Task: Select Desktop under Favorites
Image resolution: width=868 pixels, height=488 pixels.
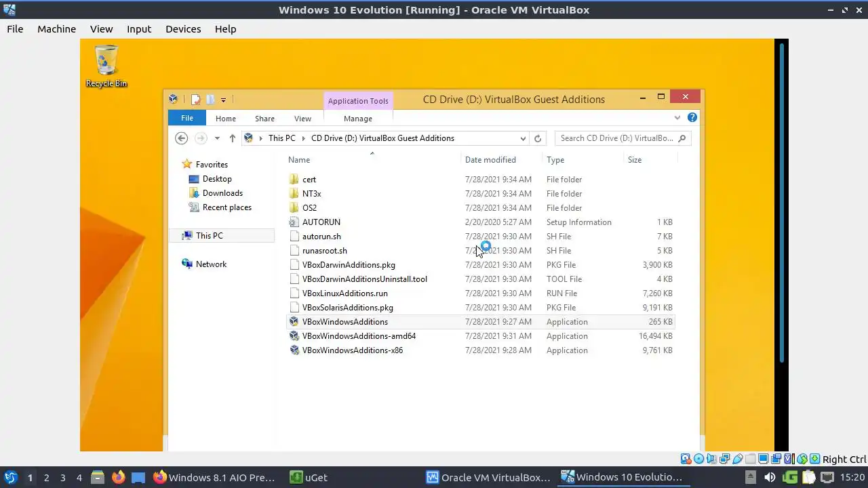Action: (x=217, y=179)
